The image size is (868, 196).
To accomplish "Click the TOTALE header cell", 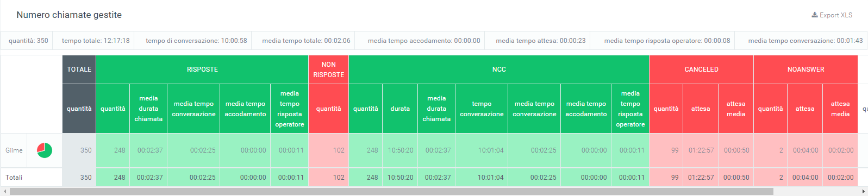I will coord(79,69).
